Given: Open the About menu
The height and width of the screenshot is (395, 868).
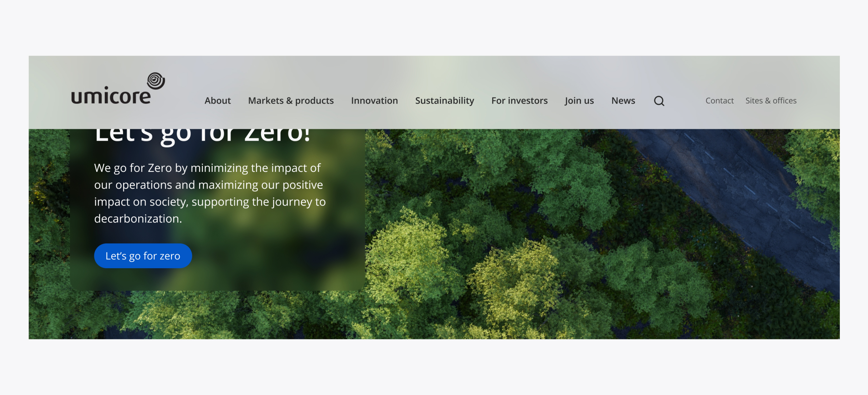Looking at the screenshot, I should (217, 101).
